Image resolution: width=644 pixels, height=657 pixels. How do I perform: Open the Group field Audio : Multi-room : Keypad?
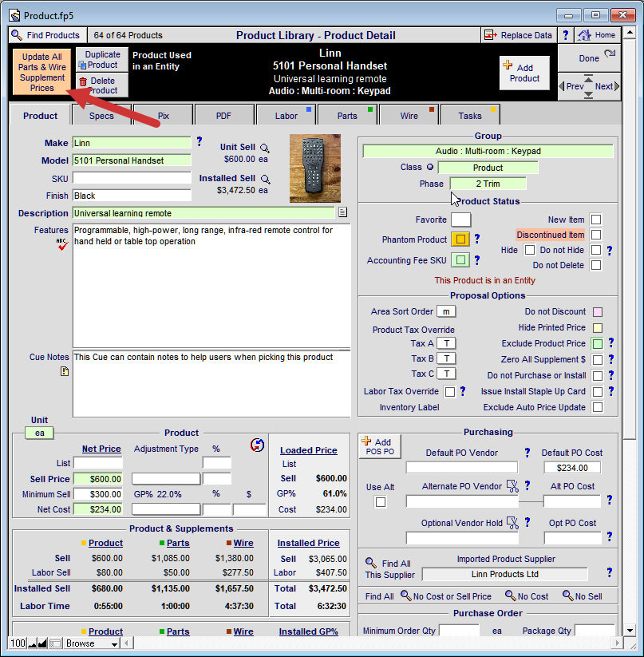coord(488,151)
